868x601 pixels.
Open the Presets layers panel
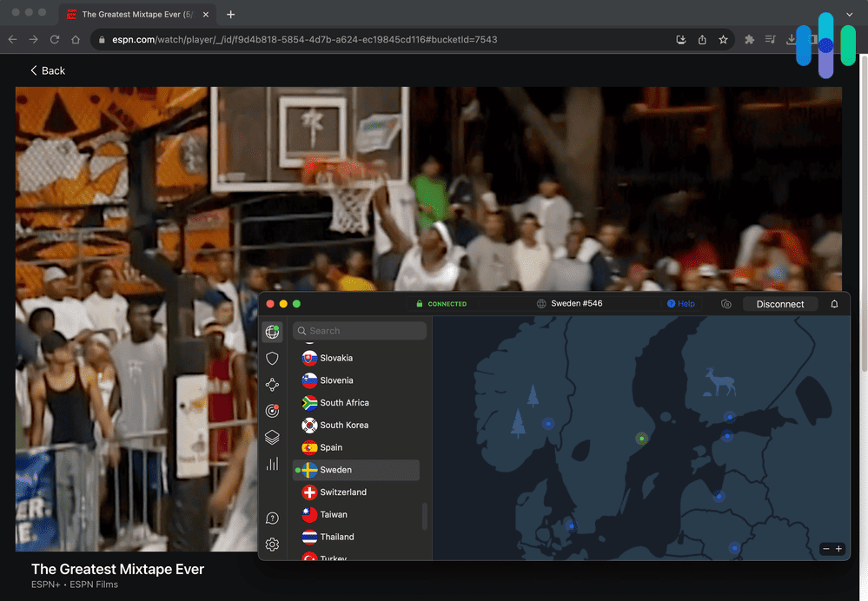tap(272, 437)
